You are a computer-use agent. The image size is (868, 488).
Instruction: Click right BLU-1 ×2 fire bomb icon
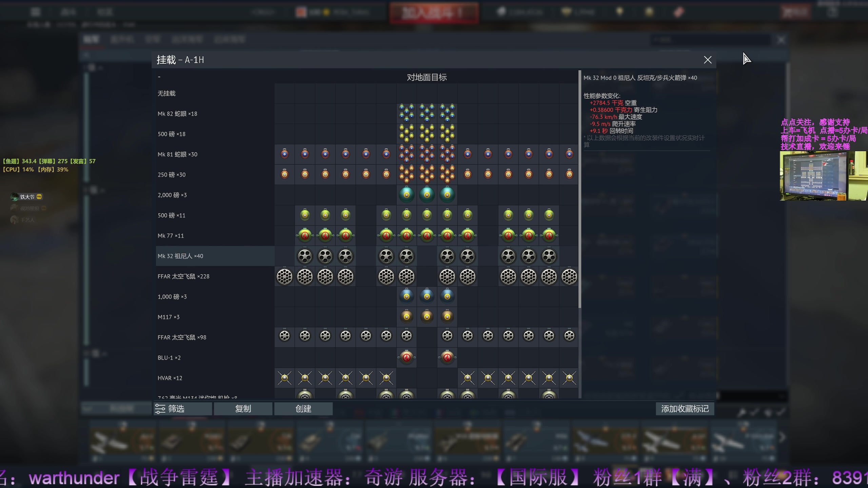point(447,357)
